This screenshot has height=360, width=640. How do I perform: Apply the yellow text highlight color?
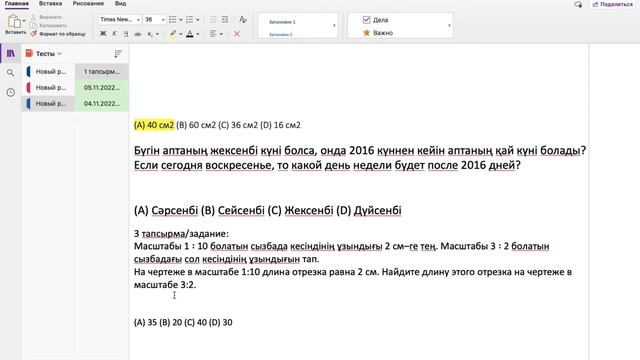tap(173, 34)
